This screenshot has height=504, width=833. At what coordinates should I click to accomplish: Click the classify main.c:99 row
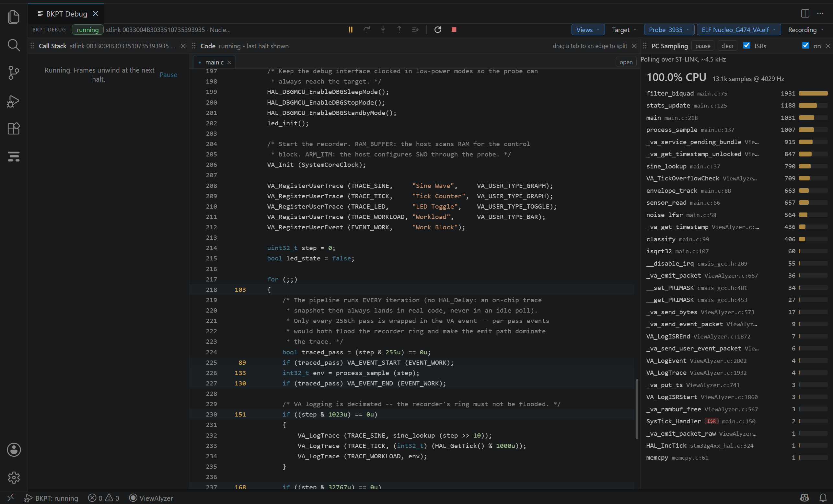point(736,239)
